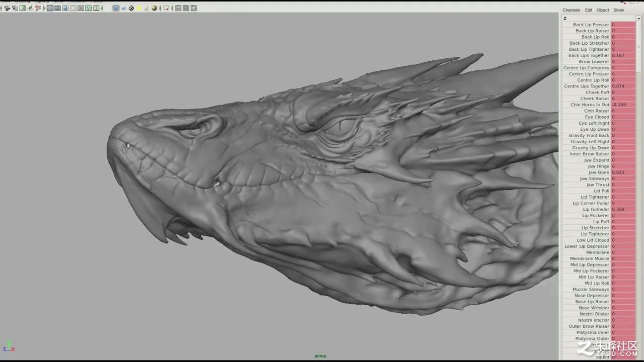Enable textured display checkered ball icon

[x=131, y=8]
